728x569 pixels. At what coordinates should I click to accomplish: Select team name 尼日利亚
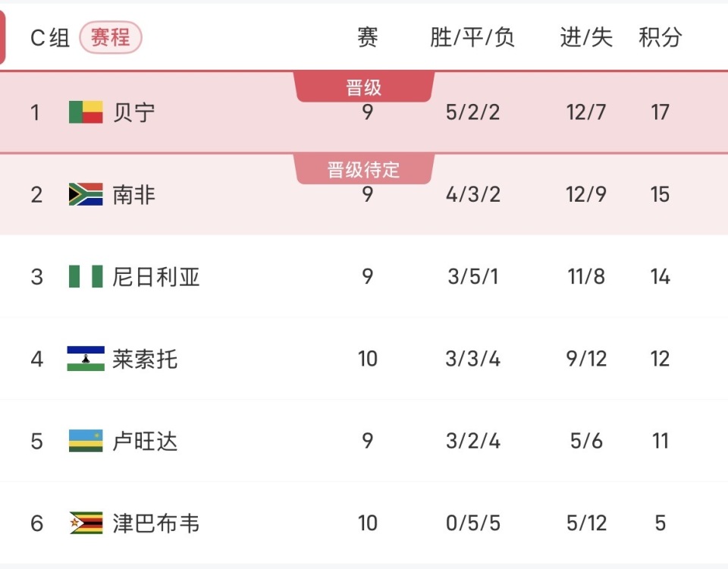pyautogui.click(x=156, y=277)
